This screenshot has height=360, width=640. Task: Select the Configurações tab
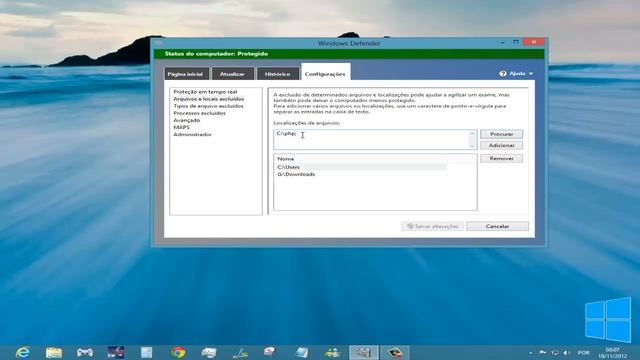325,73
